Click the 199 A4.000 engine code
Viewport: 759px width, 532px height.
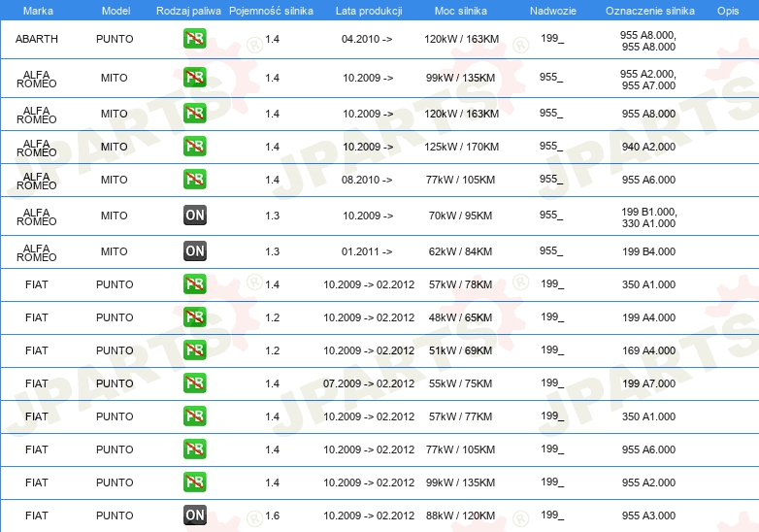click(648, 317)
